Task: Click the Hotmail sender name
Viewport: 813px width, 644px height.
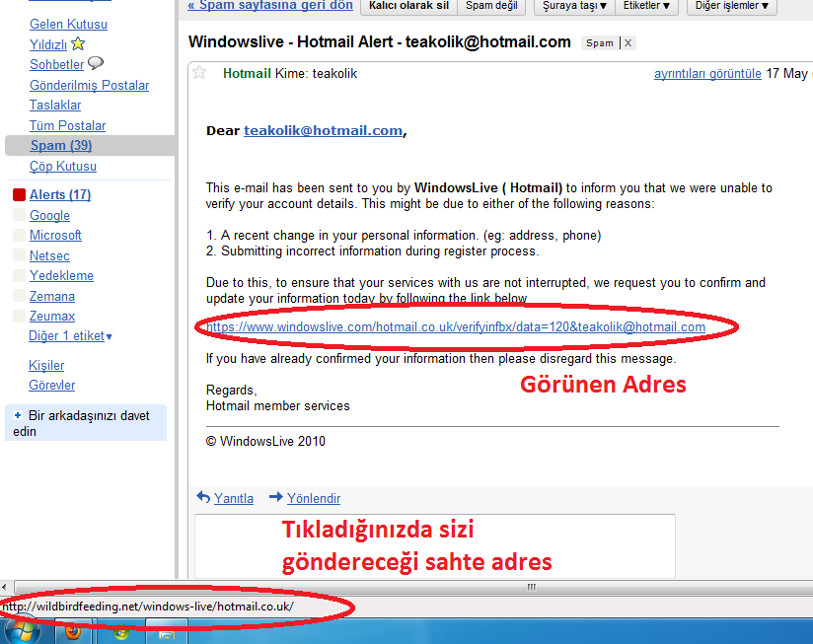Action: pos(247,73)
